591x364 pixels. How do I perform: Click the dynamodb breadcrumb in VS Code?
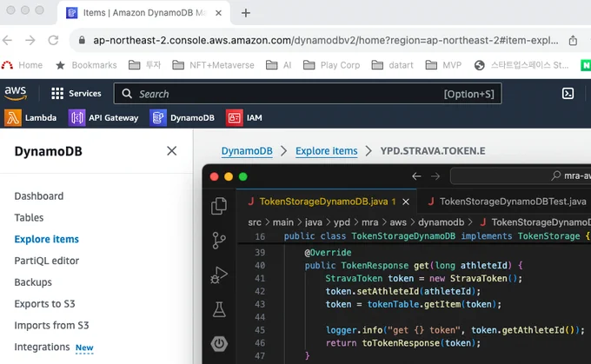pos(441,222)
